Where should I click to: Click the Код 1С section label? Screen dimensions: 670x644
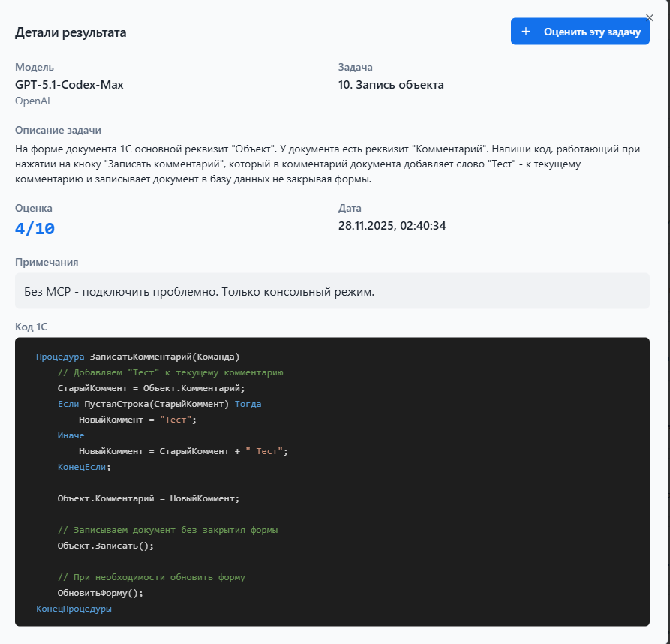[x=31, y=327]
